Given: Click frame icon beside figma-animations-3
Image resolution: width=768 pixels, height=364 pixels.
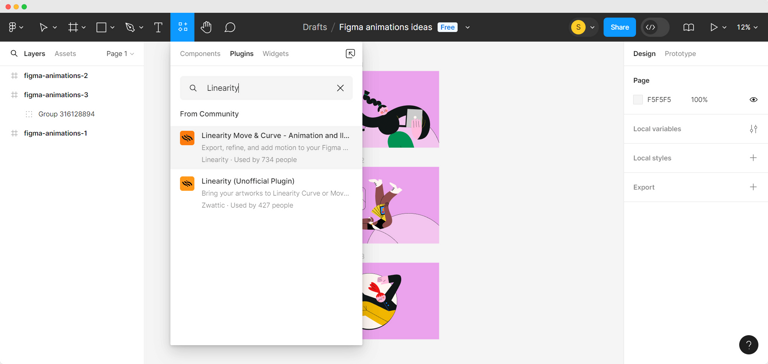Looking at the screenshot, I should coord(14,95).
